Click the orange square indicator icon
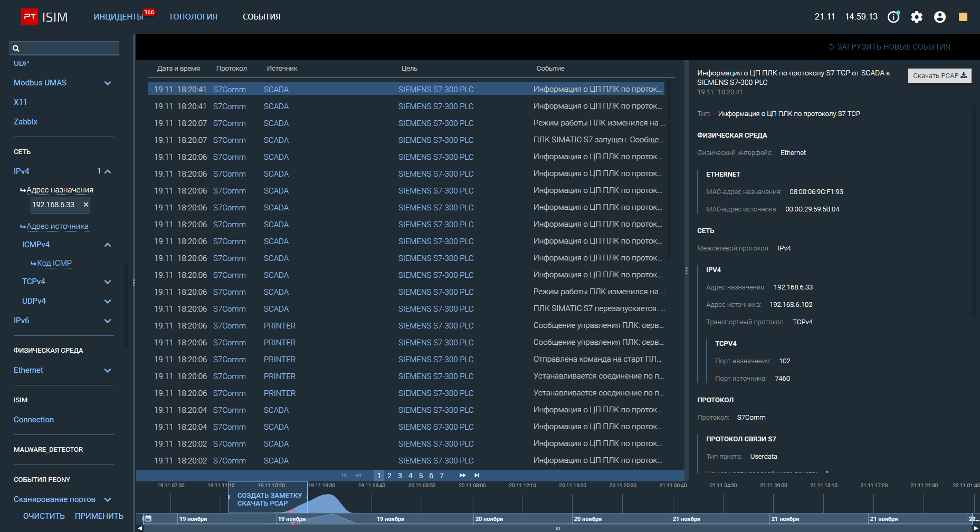This screenshot has height=532, width=980. click(963, 17)
